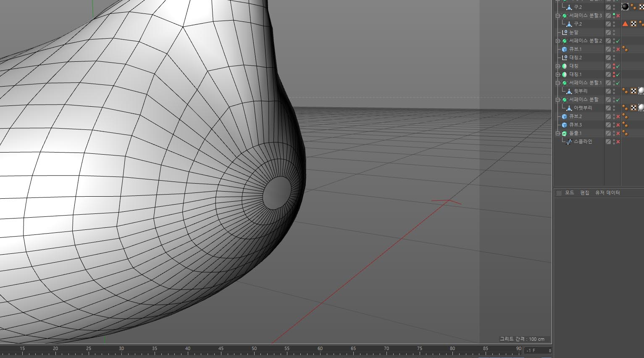Select the white material tag on 윗부리
Screen dimensions: 644x358
tap(641, 91)
